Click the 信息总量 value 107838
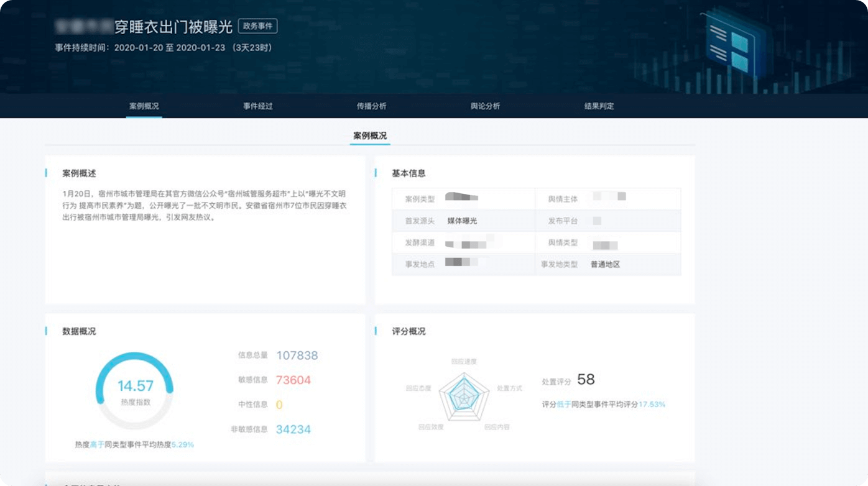This screenshot has width=868, height=486. 297,355
